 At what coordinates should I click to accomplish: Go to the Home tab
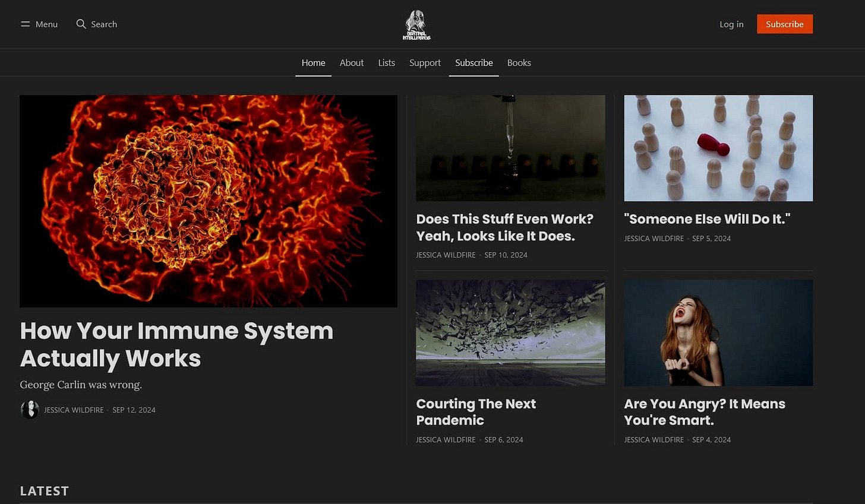point(313,63)
